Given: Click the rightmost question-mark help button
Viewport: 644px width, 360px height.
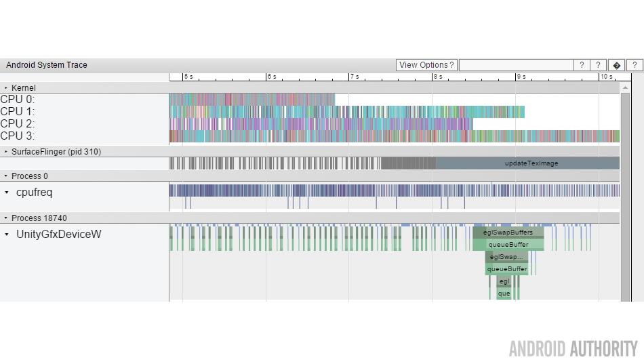Looking at the screenshot, I should pyautogui.click(x=634, y=65).
